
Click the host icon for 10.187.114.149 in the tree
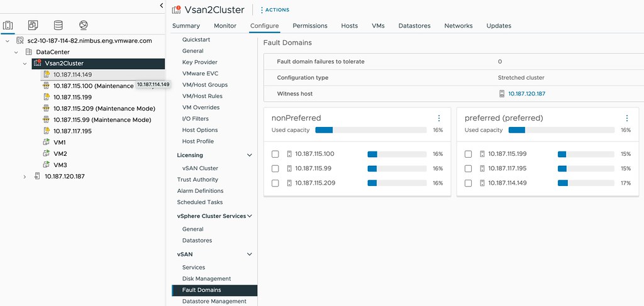click(47, 75)
